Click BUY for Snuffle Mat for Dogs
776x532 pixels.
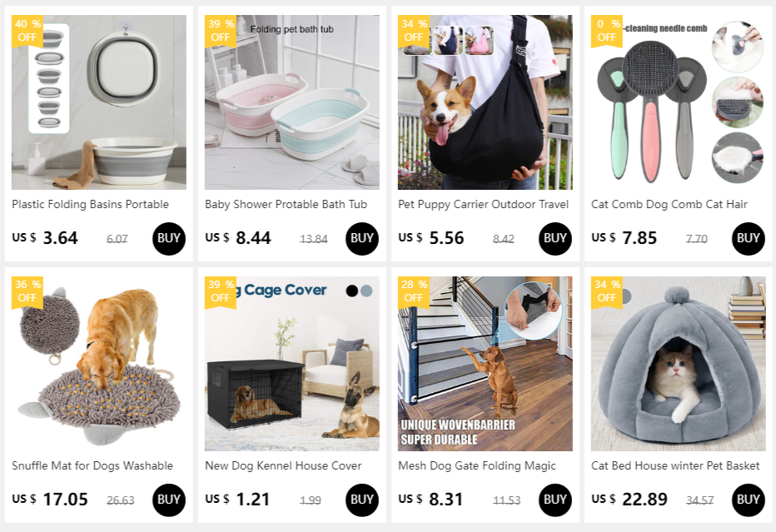(x=169, y=500)
